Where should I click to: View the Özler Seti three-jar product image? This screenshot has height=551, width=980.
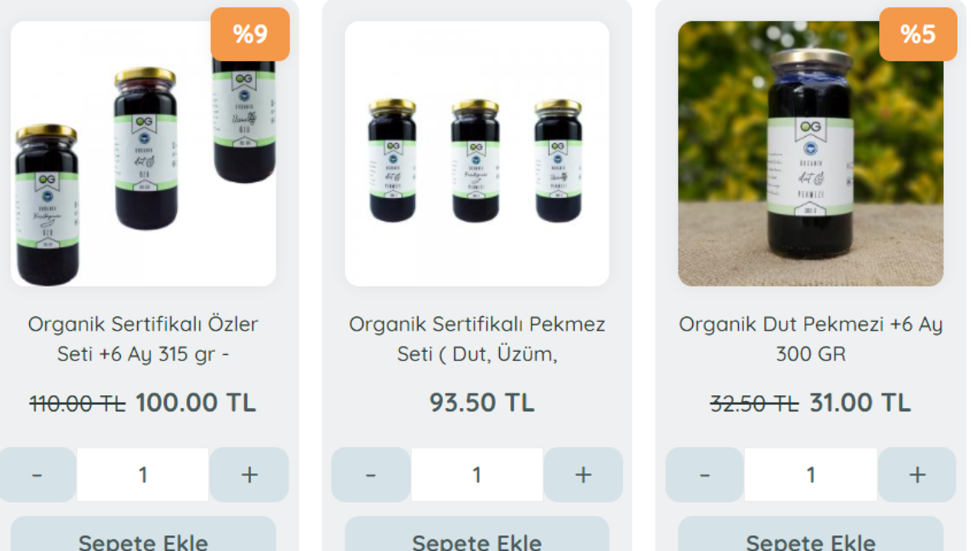[143, 154]
